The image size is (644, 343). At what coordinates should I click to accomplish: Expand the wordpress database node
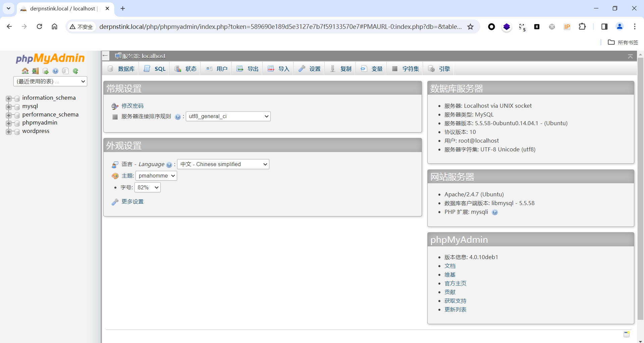pos(9,132)
